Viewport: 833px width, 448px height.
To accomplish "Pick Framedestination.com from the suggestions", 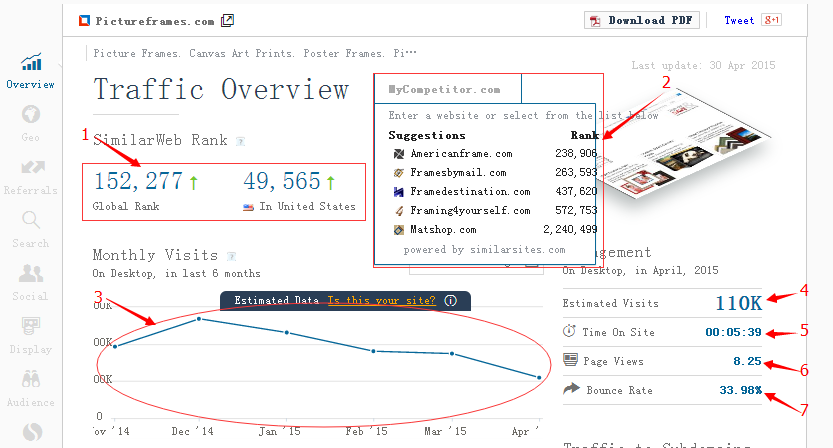I will pyautogui.click(x=470, y=192).
